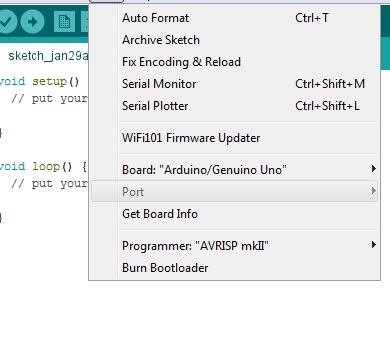Open the Programmer "AVRISP mkII" submenu

coord(235,246)
